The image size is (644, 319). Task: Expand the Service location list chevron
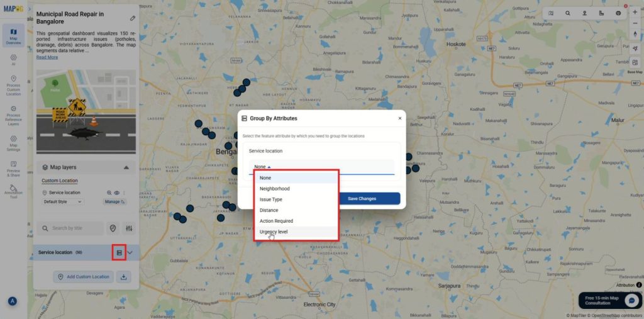click(130, 252)
